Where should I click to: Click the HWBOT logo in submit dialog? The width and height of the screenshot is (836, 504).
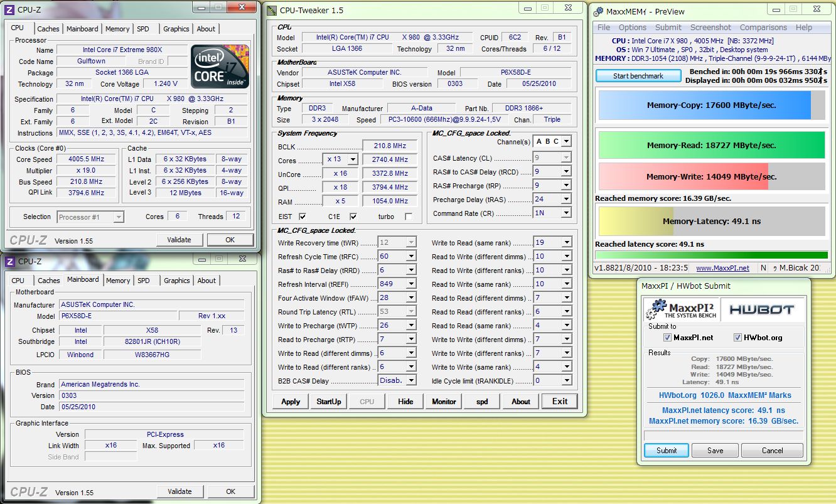(x=763, y=309)
